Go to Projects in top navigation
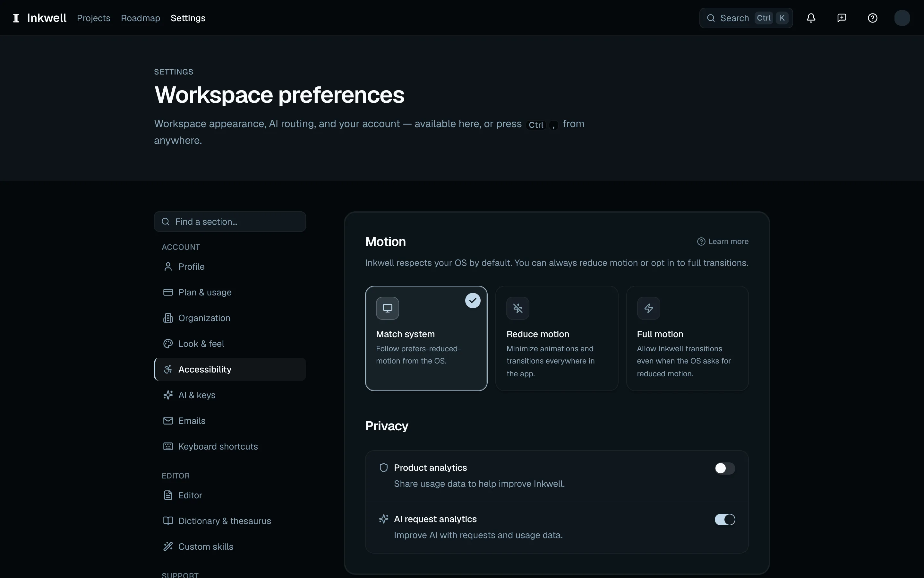 [94, 18]
